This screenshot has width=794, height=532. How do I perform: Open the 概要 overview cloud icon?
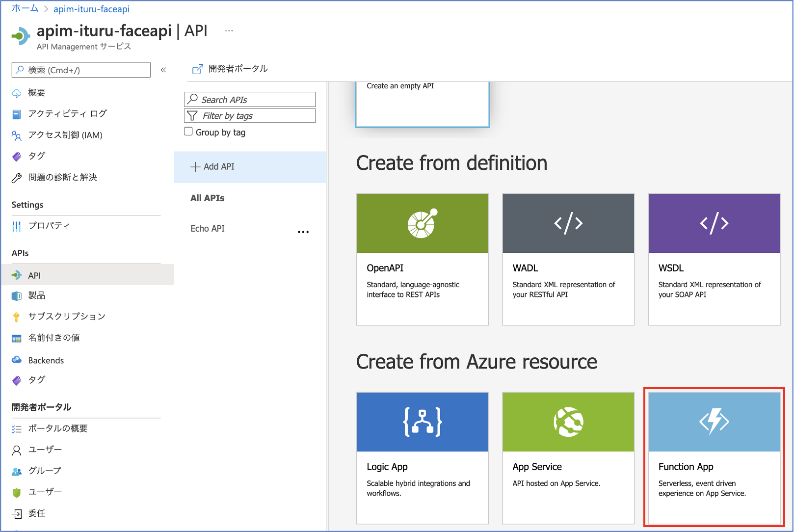click(17, 93)
